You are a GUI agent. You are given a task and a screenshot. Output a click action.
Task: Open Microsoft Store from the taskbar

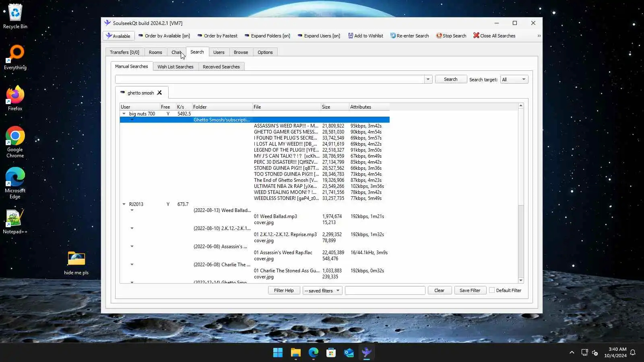point(331,353)
